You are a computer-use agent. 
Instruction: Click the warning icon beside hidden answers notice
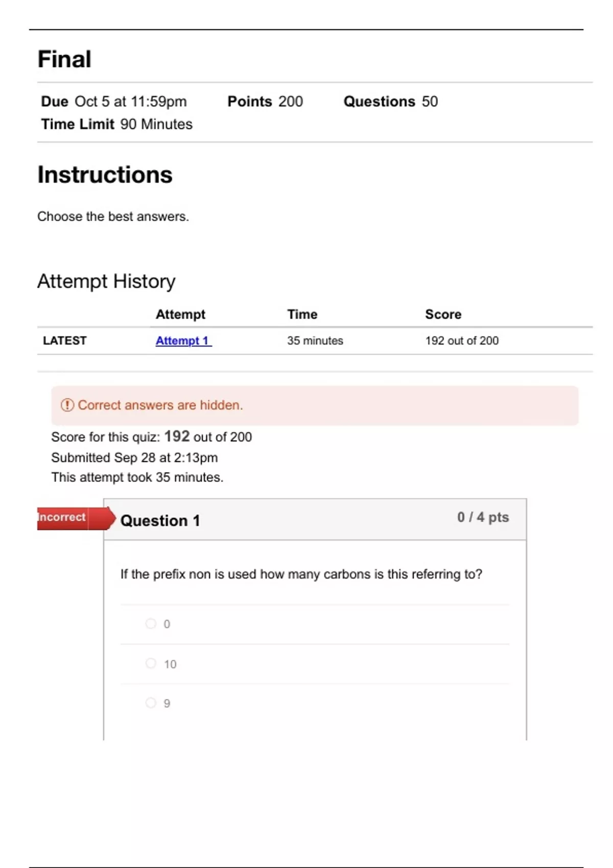tap(67, 405)
